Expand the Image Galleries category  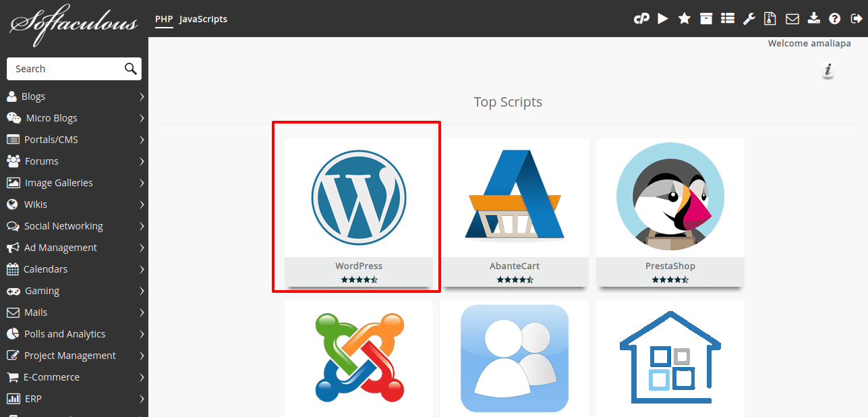(74, 183)
